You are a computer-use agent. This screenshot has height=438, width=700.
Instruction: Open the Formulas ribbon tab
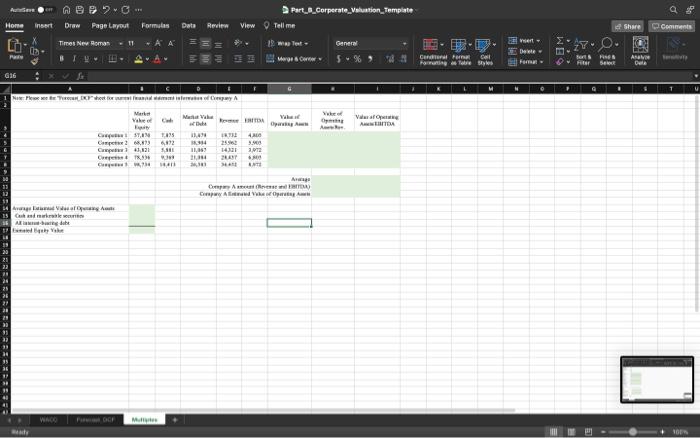pyautogui.click(x=155, y=26)
